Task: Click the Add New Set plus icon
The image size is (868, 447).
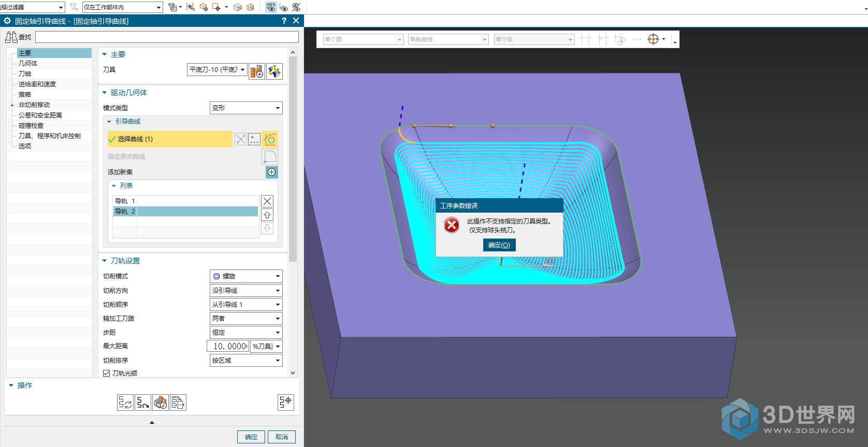Action: click(272, 172)
